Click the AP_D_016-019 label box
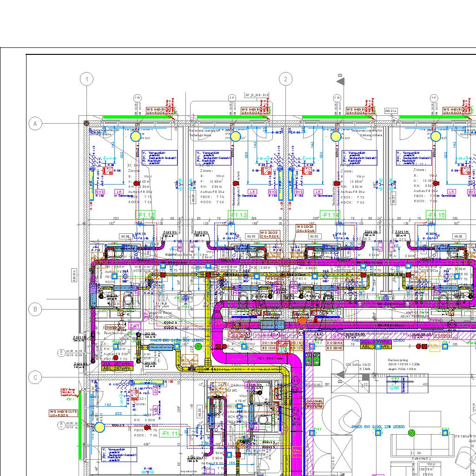This screenshot has width=476, height=476. click(257, 95)
